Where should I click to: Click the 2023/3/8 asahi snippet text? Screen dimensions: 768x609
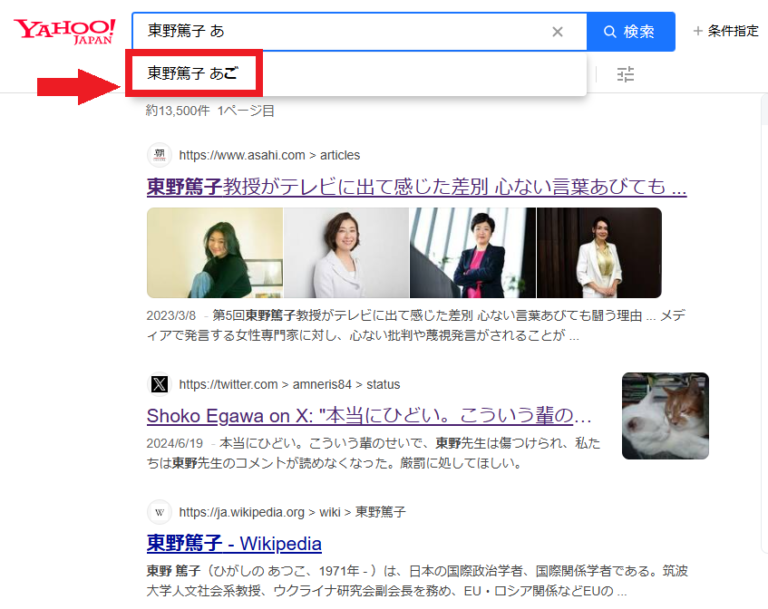[x=416, y=325]
